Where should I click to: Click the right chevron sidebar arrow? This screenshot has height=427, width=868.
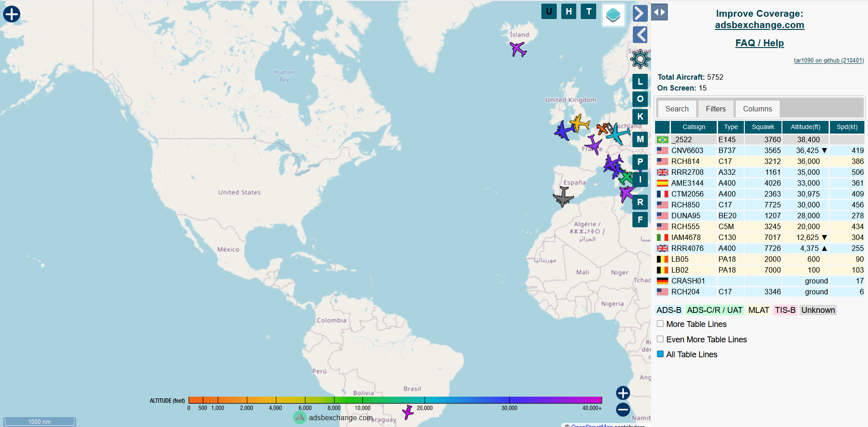click(640, 13)
